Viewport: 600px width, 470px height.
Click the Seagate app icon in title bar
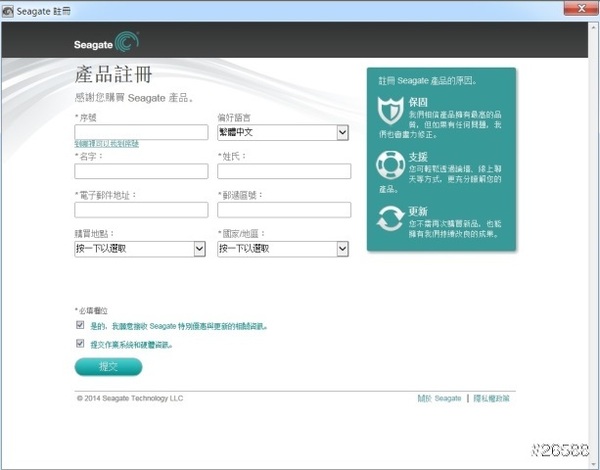tap(8, 8)
